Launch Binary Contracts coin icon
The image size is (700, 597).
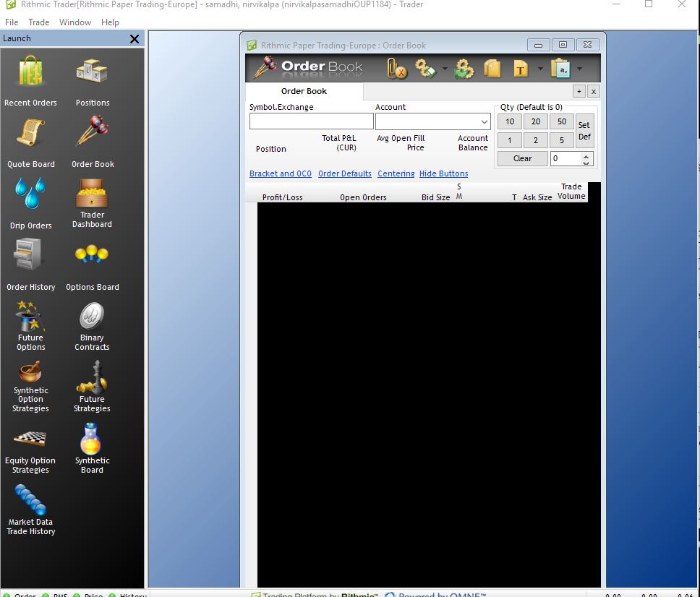[x=92, y=326]
